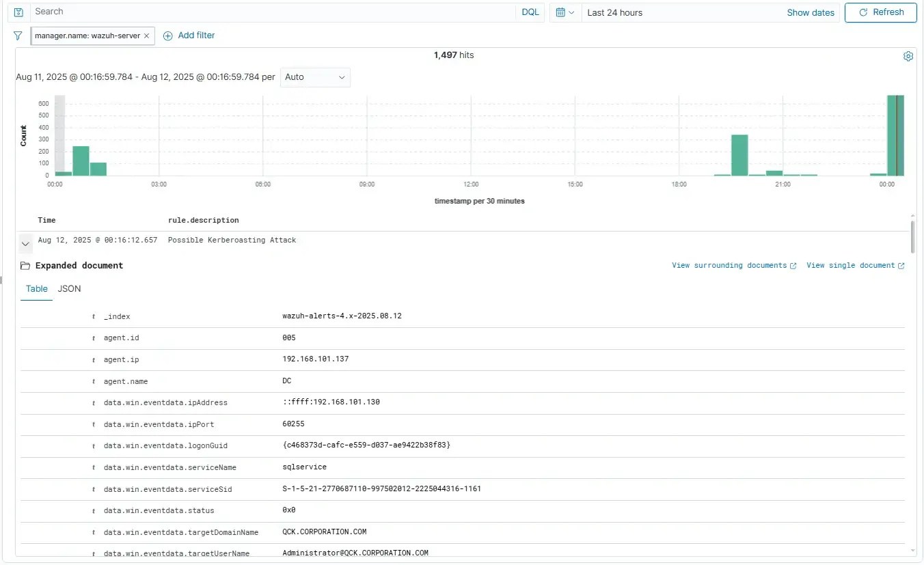The width and height of the screenshot is (924, 565).
Task: Open the calendar icon in the time picker
Action: pos(561,12)
